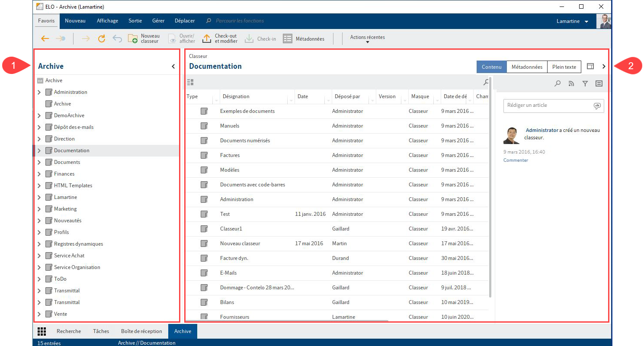Open the Sortie ribbon tab
The image size is (644, 346).
(x=135, y=21)
